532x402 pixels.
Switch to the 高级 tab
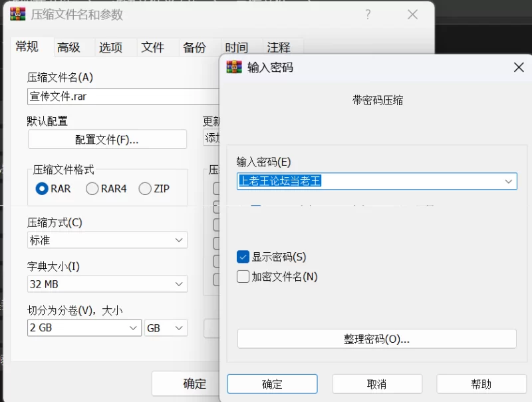(69, 47)
